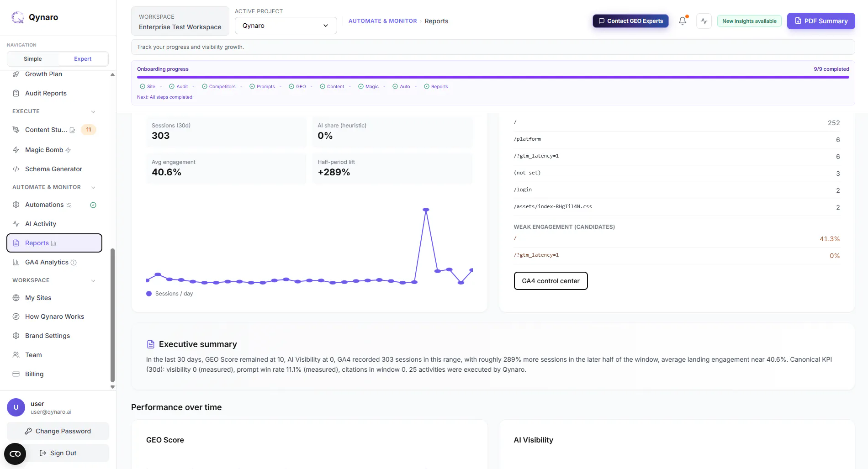
Task: Click Sign Out button
Action: coord(58,453)
